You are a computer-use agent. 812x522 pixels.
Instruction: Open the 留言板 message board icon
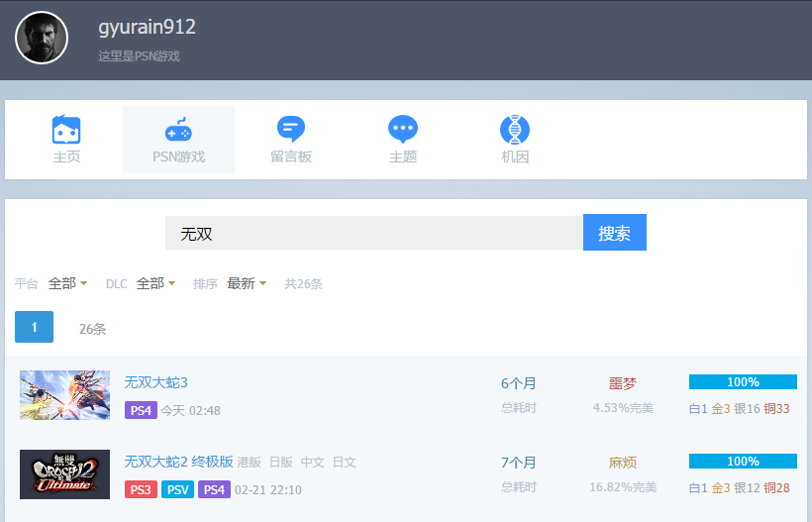290,129
